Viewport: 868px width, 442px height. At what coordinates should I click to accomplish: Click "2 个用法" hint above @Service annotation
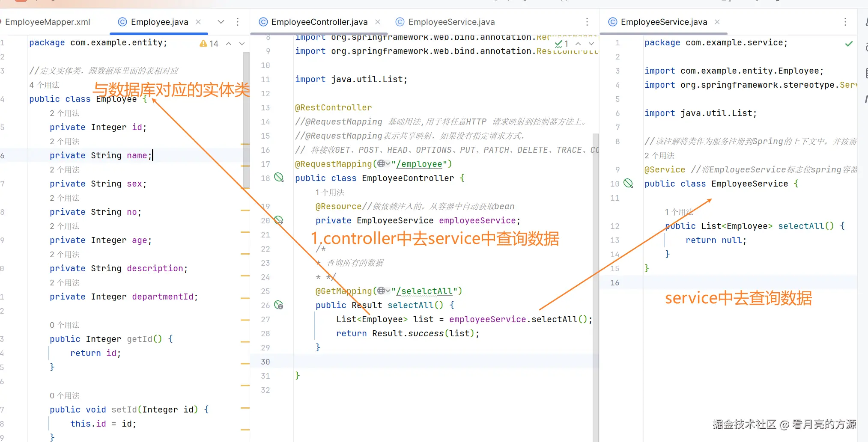click(659, 155)
